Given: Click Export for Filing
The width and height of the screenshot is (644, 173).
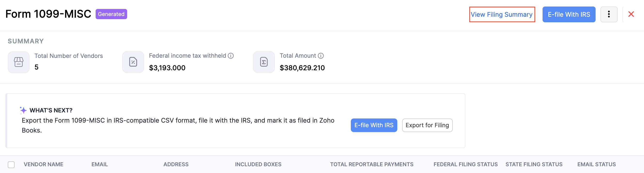Looking at the screenshot, I should (x=427, y=125).
